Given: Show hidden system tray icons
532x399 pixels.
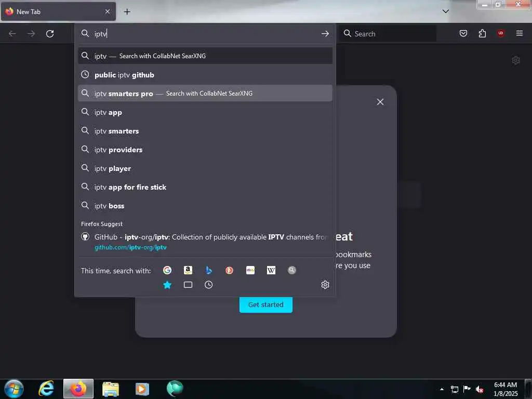Looking at the screenshot, I should coord(442,389).
